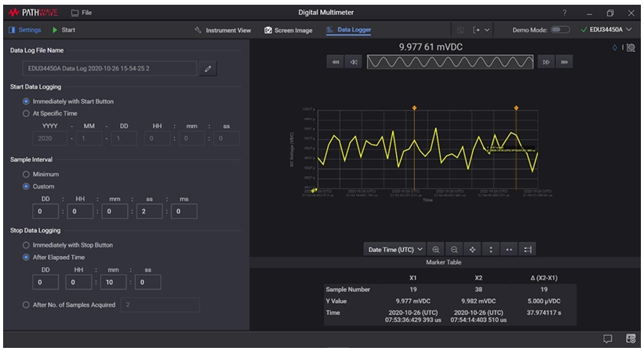Open the help question mark icon
The width and height of the screenshot is (644, 351).
pos(565,13)
